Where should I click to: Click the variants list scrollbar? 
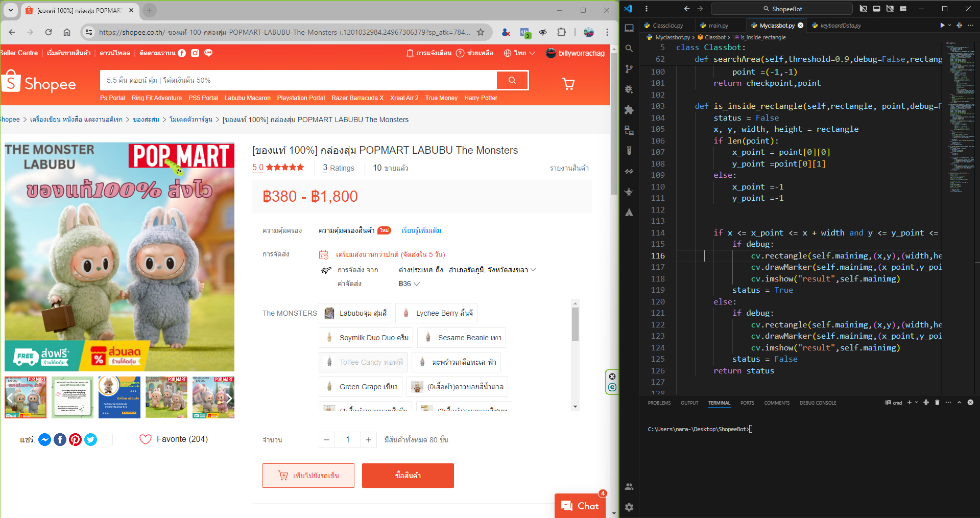pyautogui.click(x=575, y=324)
